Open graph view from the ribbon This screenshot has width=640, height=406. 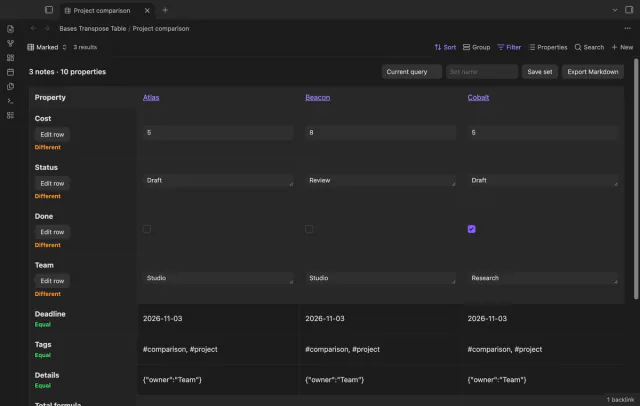(11, 43)
